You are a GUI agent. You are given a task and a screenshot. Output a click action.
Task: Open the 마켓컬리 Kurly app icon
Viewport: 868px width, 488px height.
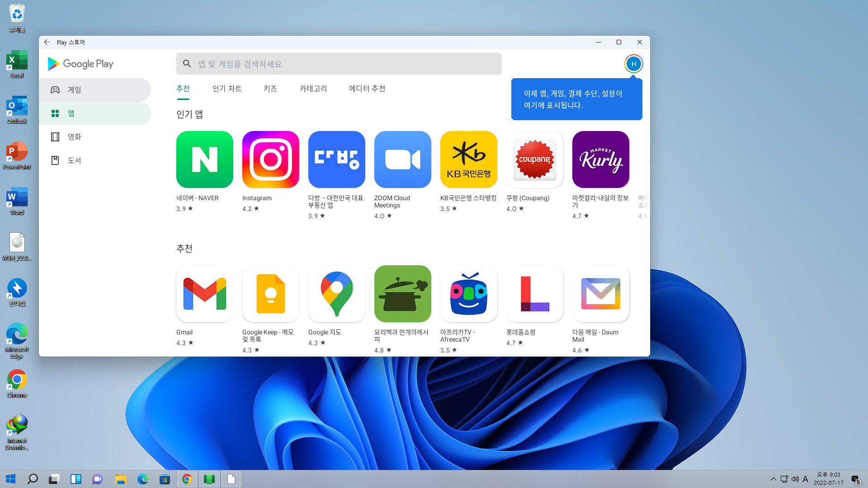601,160
